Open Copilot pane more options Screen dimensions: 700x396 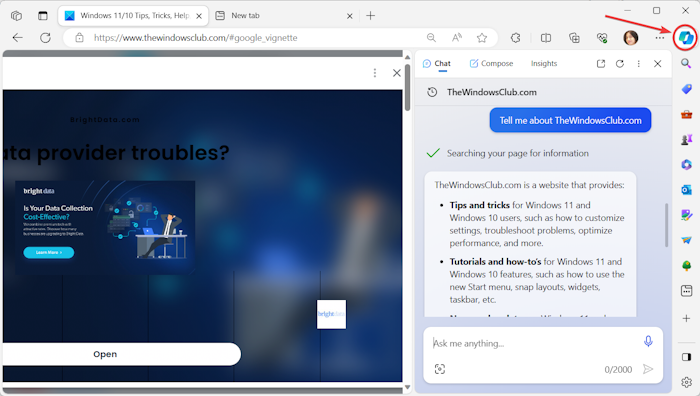pyautogui.click(x=638, y=64)
